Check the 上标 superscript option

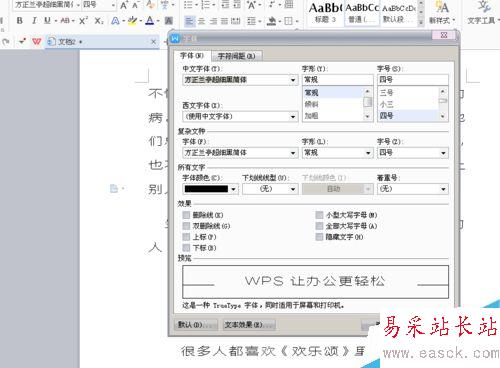pos(186,237)
